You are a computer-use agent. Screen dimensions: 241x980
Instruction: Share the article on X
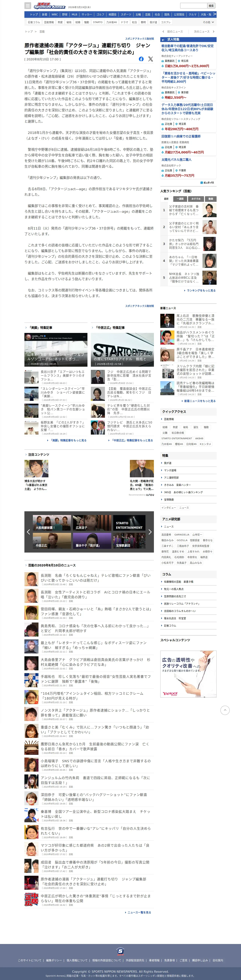pos(150,59)
